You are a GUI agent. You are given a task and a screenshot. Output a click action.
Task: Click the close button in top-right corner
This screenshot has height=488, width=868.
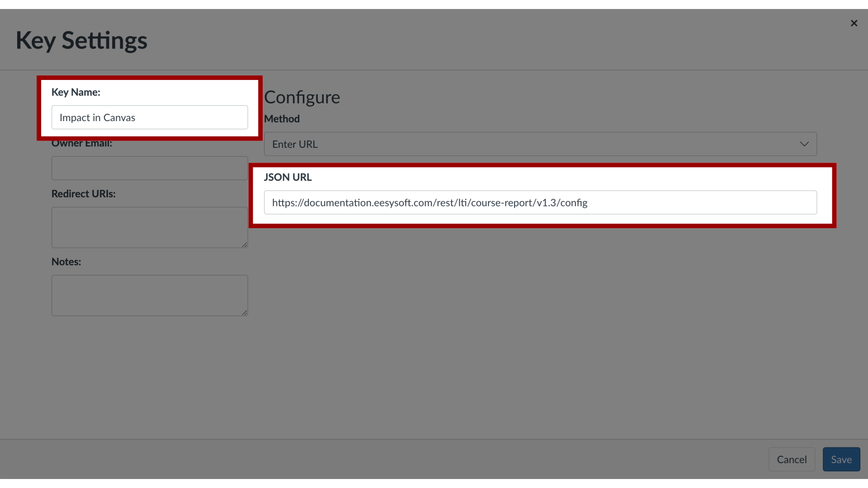click(x=854, y=23)
